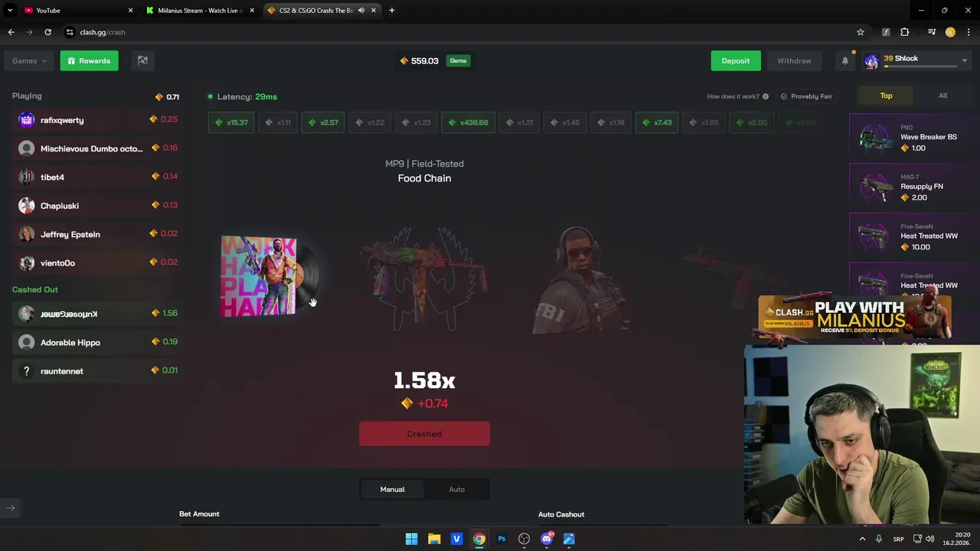Image resolution: width=980 pixels, height=551 pixels.
Task: Click the x2.57 history multiplier
Action: tap(323, 122)
